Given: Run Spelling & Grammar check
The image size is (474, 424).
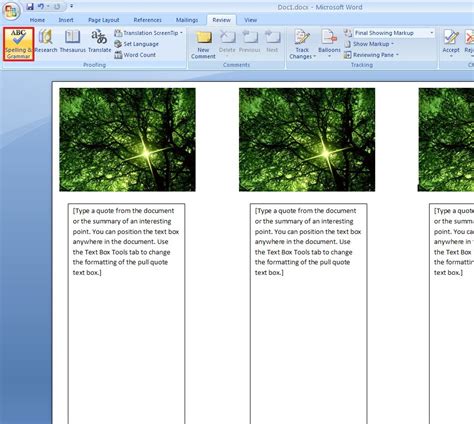Looking at the screenshot, I should [x=19, y=44].
